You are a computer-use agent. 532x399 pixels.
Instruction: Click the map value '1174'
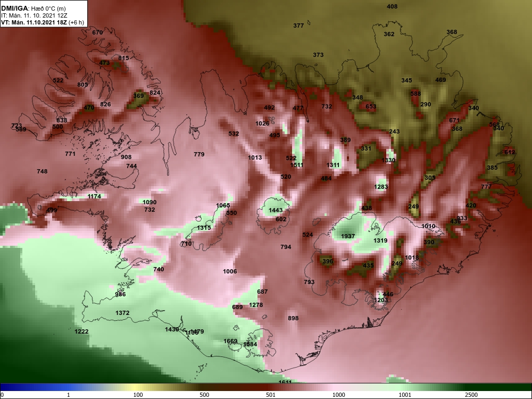(x=94, y=197)
